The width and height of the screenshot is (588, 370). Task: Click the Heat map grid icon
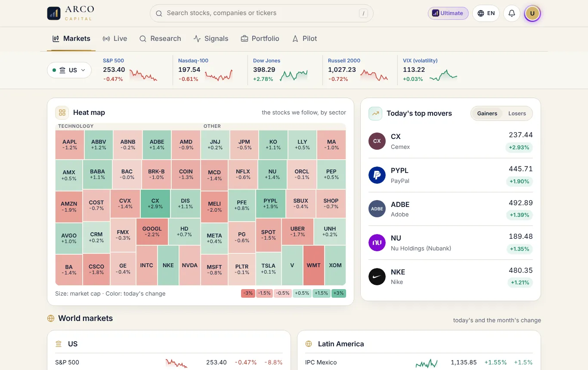point(62,113)
